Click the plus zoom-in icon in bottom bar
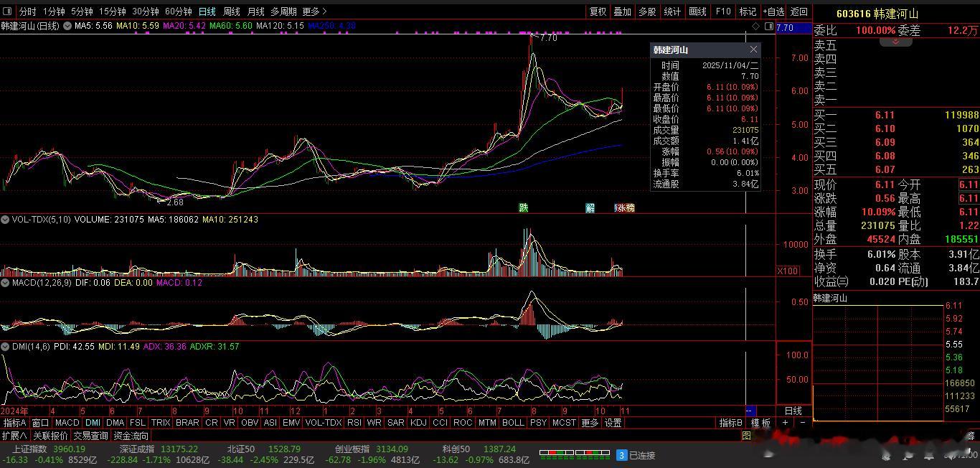980x468 pixels. click(x=785, y=423)
